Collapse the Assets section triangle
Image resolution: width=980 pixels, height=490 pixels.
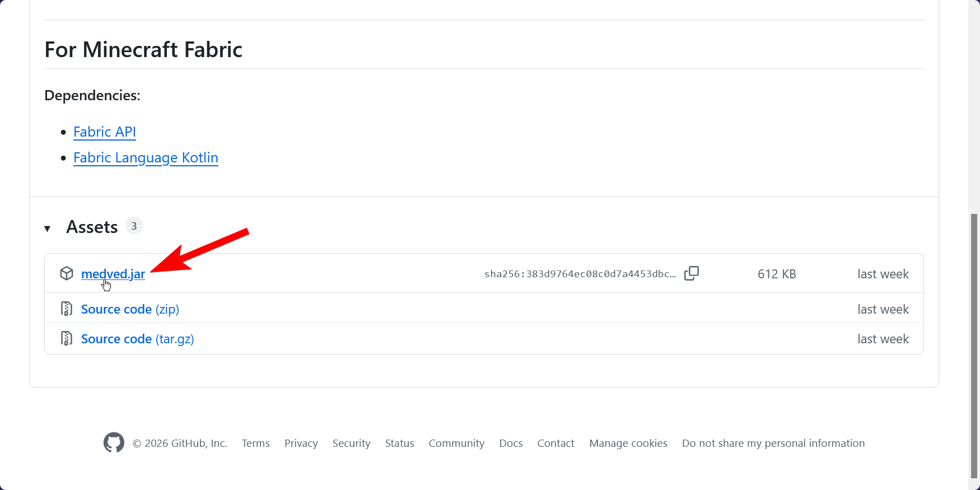(48, 228)
